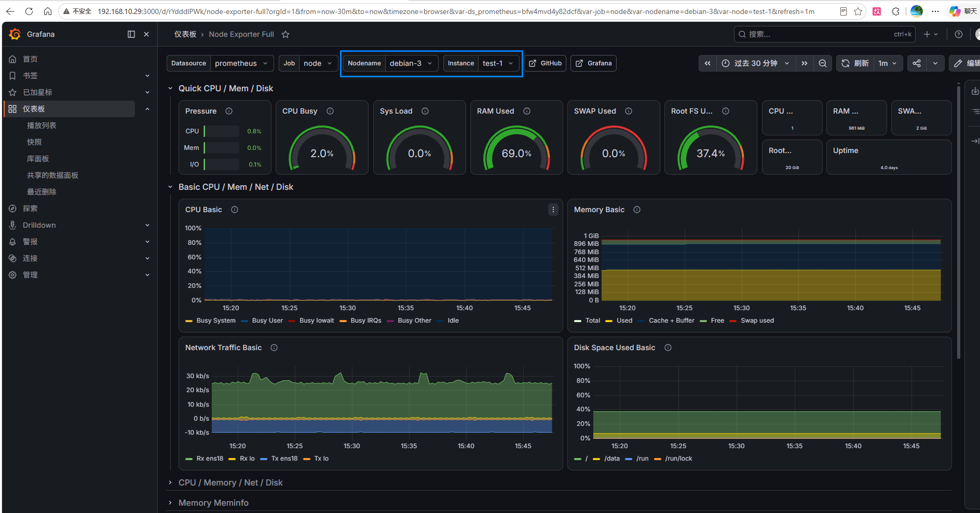Show info for the Pressure panel
Screen dimensions: 980x513
click(229, 111)
